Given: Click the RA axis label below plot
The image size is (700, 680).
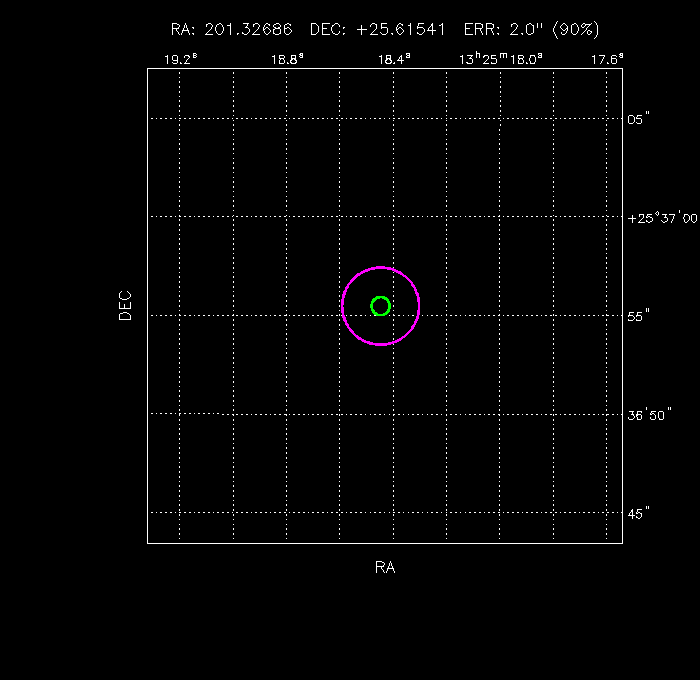Looking at the screenshot, I should pos(384,568).
